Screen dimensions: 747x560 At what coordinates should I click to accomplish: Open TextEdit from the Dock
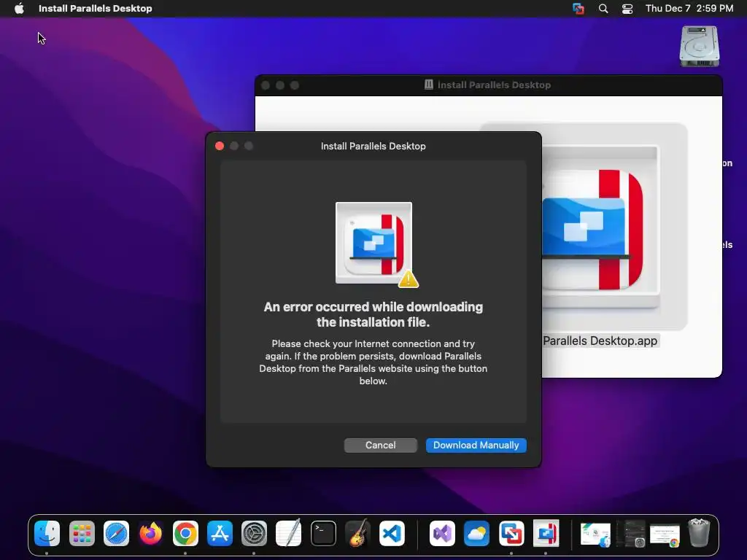point(289,533)
